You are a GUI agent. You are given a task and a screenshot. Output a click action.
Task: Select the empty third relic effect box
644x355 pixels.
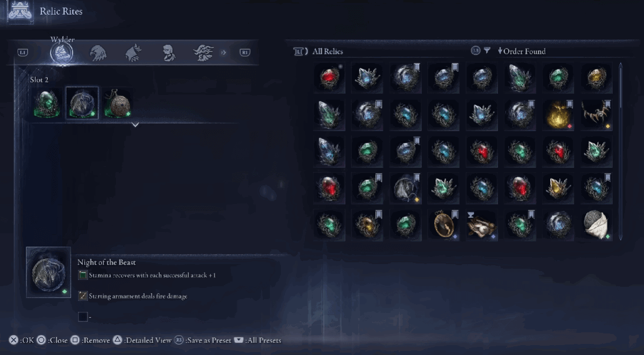click(83, 317)
